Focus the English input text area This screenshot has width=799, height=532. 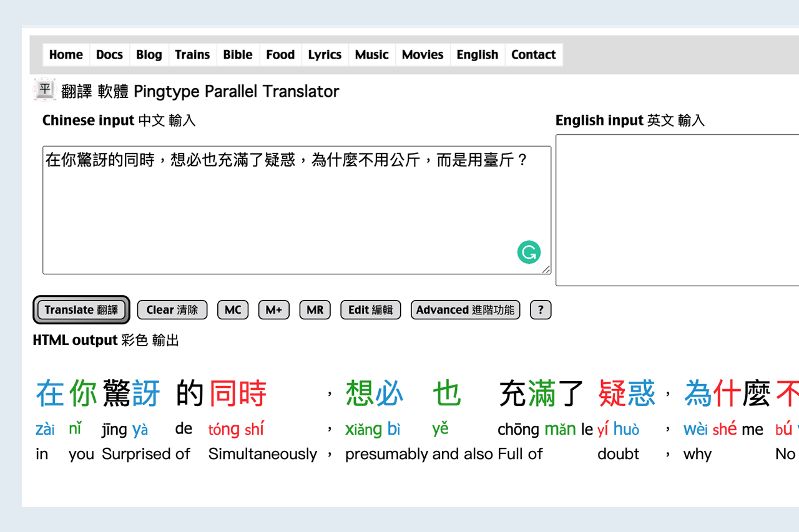677,210
